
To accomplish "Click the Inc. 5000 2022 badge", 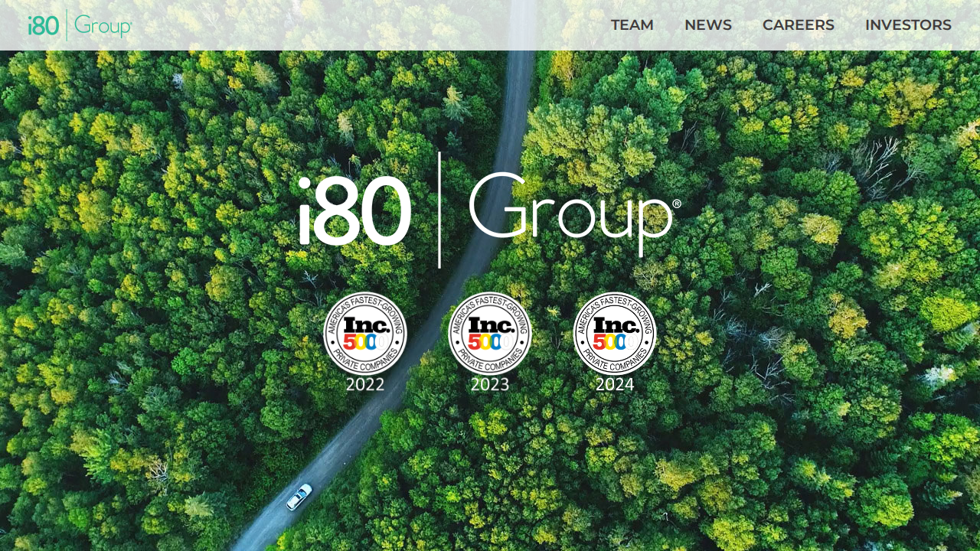I will [x=365, y=334].
